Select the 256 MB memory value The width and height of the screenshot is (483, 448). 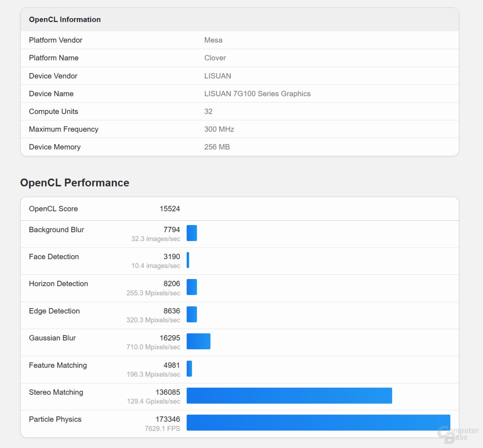(x=217, y=147)
